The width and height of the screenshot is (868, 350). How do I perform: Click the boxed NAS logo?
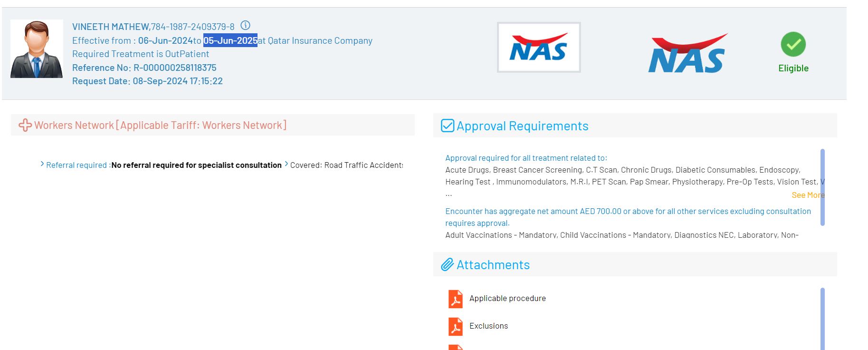click(x=538, y=48)
